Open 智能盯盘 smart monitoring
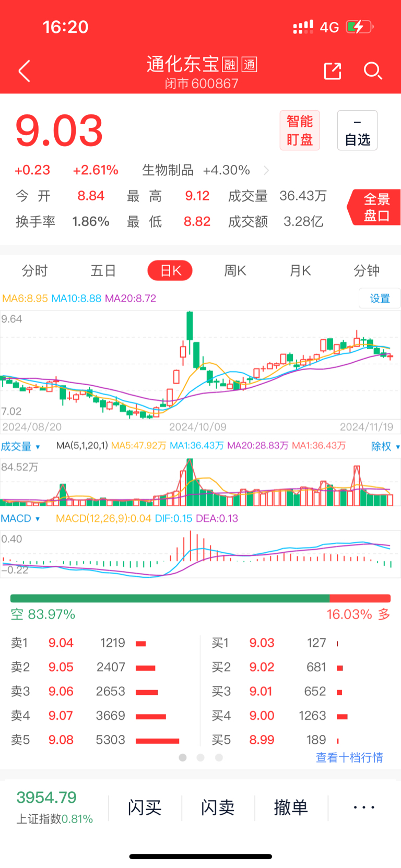The image size is (401, 868). [x=300, y=130]
